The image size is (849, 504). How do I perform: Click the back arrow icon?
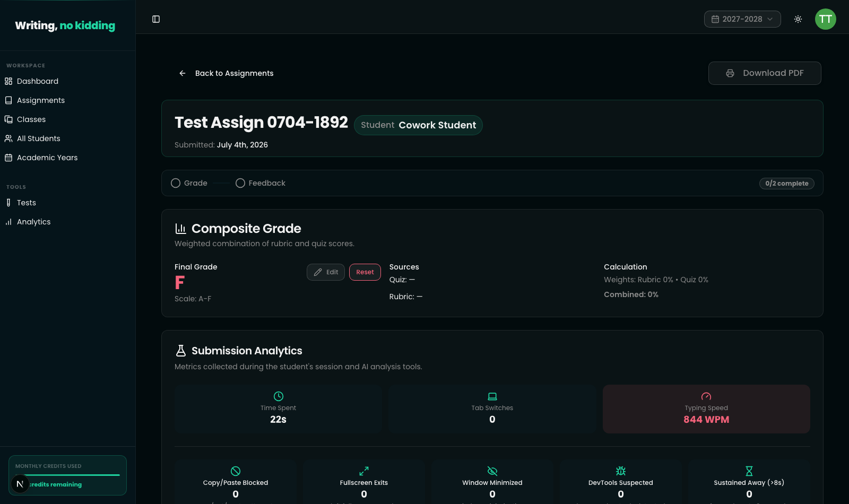point(183,73)
